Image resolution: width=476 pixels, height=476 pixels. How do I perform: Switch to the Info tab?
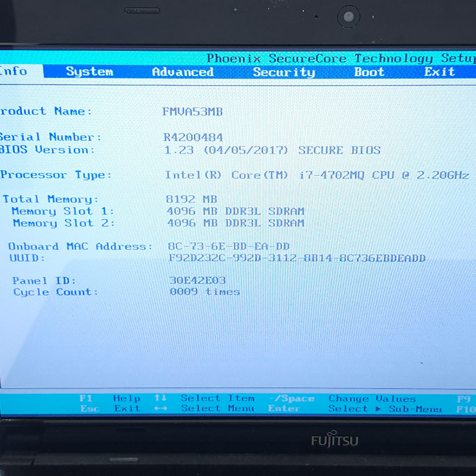[13, 71]
